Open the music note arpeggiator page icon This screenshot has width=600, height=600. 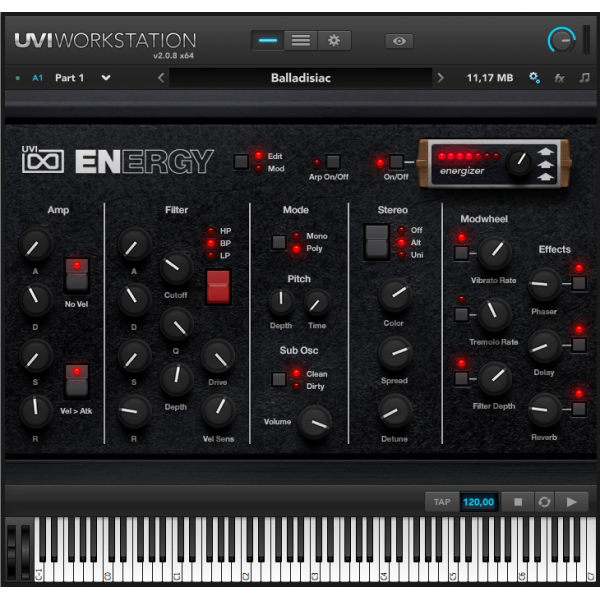coord(584,78)
